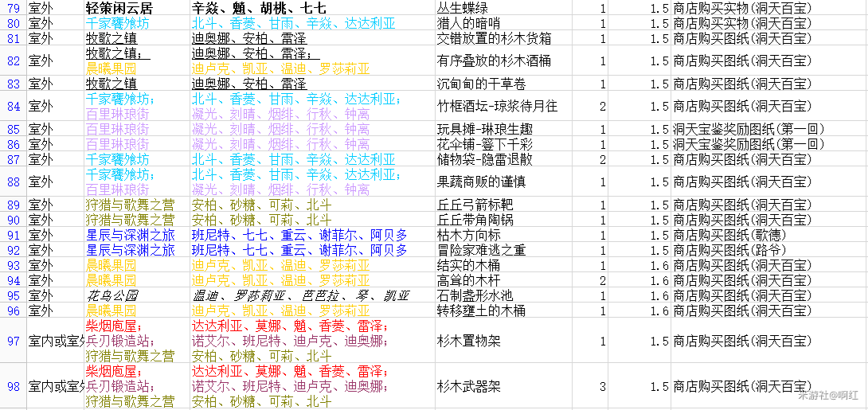Click the three-line characters cell in row 98

point(312,386)
